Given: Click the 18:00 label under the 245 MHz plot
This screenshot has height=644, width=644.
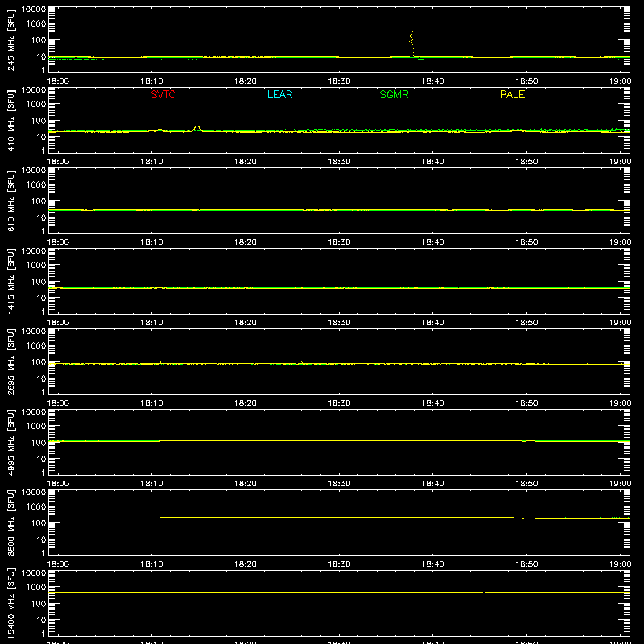Looking at the screenshot, I should [x=58, y=81].
